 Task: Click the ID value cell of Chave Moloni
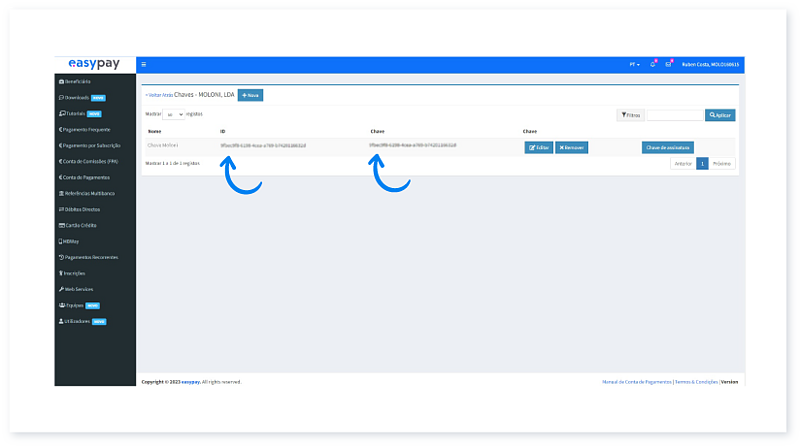click(x=263, y=145)
